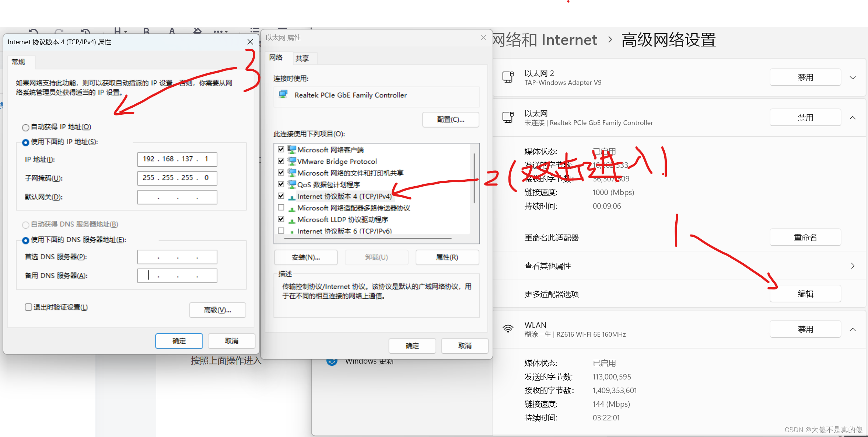Click the bold B toolbar icon
868x437 pixels.
(x=146, y=31)
